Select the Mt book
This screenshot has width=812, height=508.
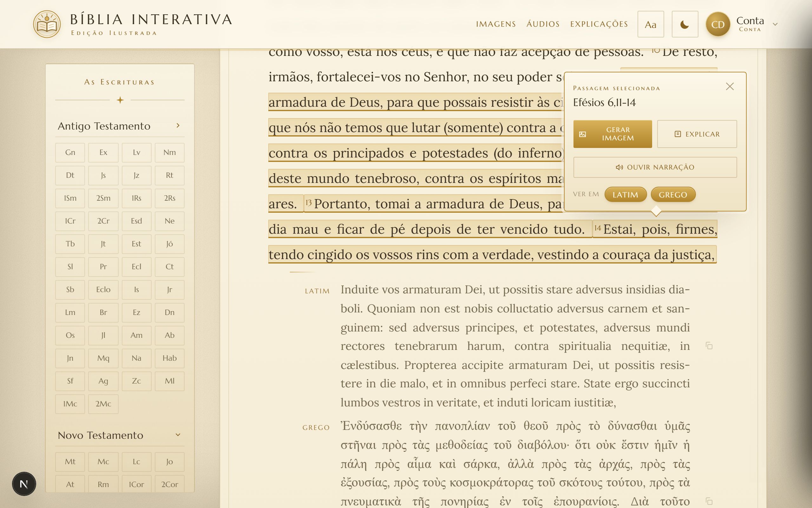[70, 462]
